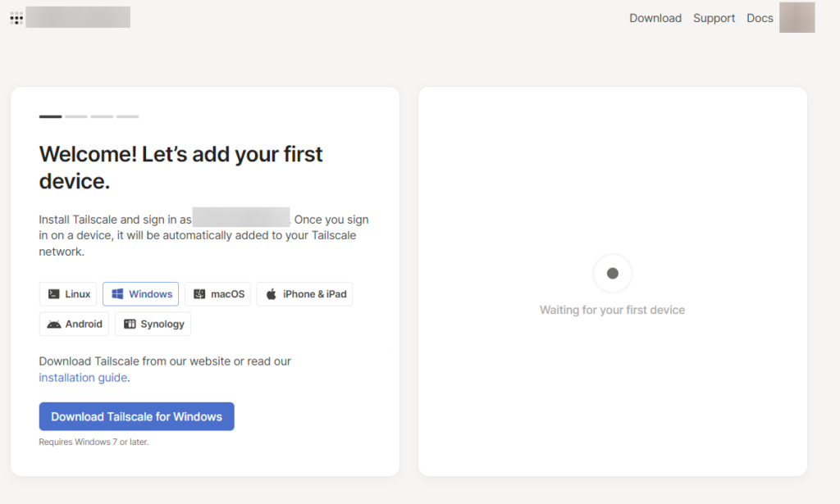Screen dimensions: 840x504
Task: Select the Android robot icon
Action: point(52,323)
